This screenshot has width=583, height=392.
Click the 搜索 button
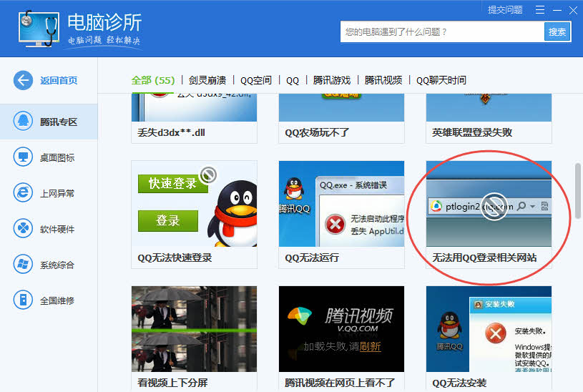pyautogui.click(x=557, y=32)
